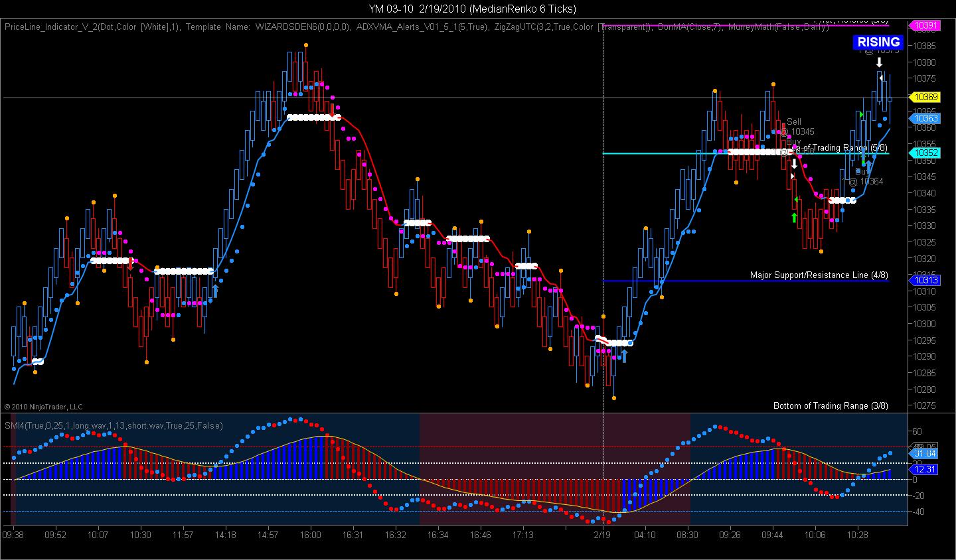This screenshot has height=560, width=956.
Task: Select the PriceLine_Indicator_V_2 indicator label
Action: (92, 27)
